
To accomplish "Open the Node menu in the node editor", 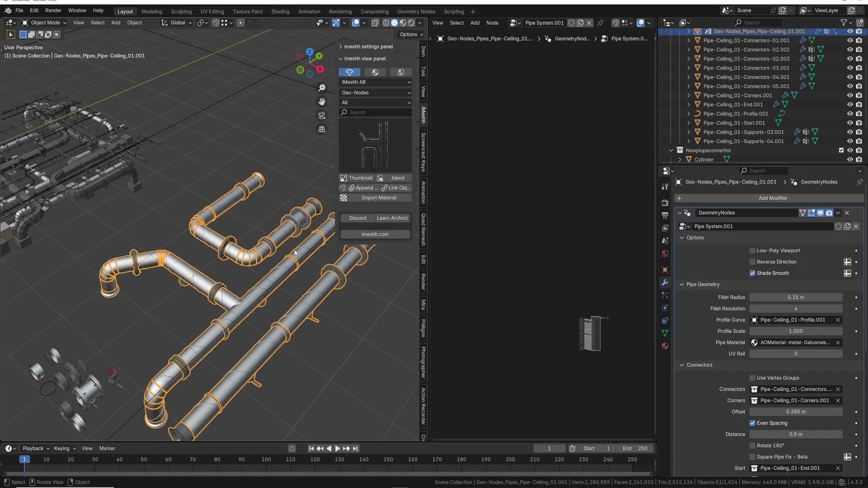I will (492, 23).
